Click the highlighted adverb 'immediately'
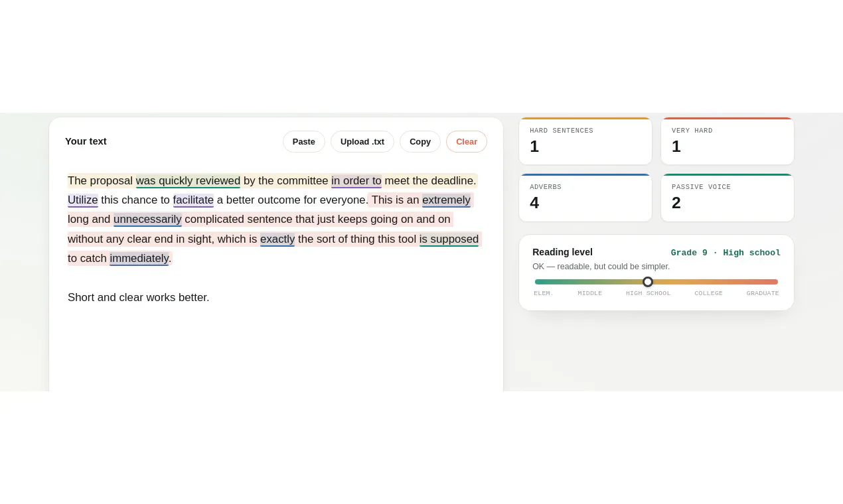Viewport: 843px width, 504px height. coord(139,259)
